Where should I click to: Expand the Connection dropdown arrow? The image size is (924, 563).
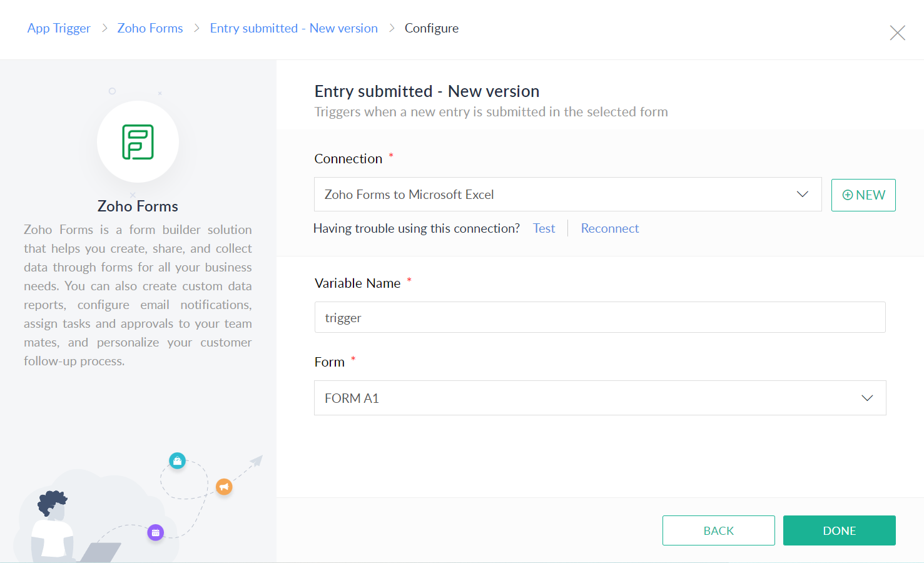pos(802,195)
